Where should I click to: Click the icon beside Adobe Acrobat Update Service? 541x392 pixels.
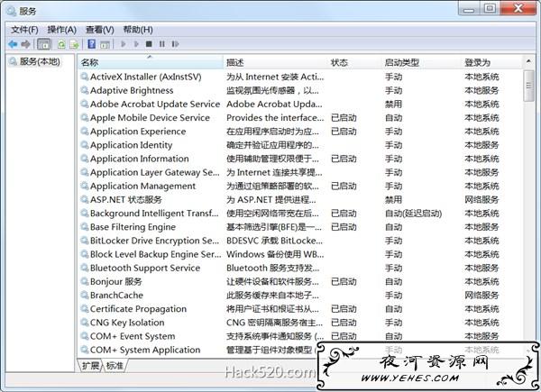tap(84, 104)
